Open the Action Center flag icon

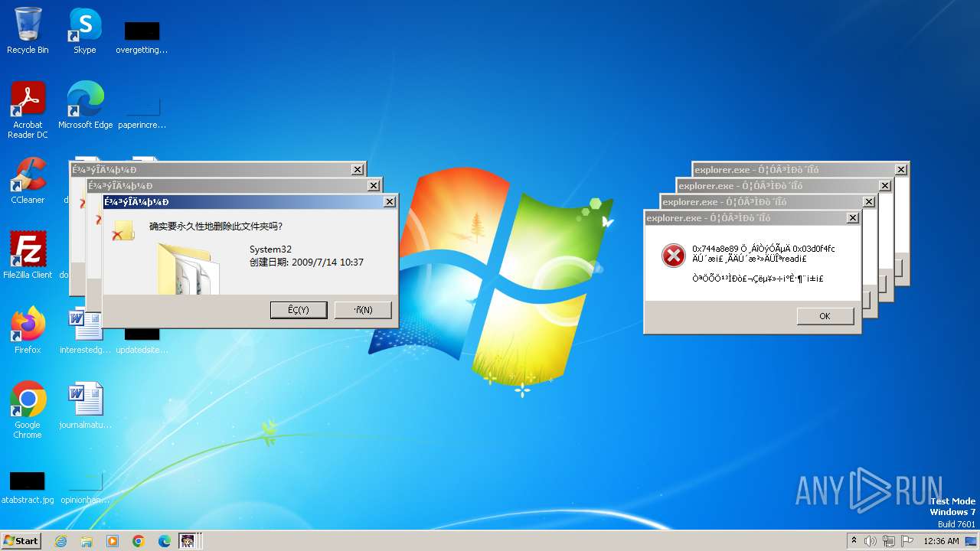pos(907,541)
